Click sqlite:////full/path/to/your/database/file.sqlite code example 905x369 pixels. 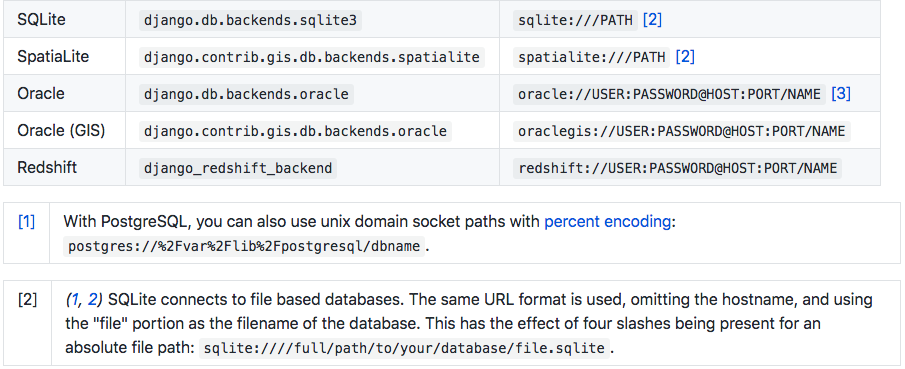405,348
